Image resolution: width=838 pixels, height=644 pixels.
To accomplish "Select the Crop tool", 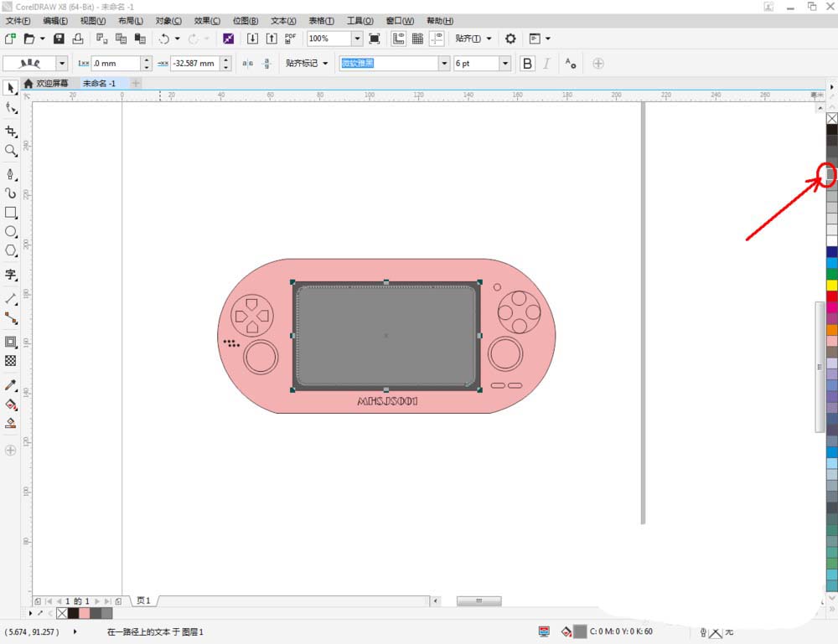I will tap(11, 131).
